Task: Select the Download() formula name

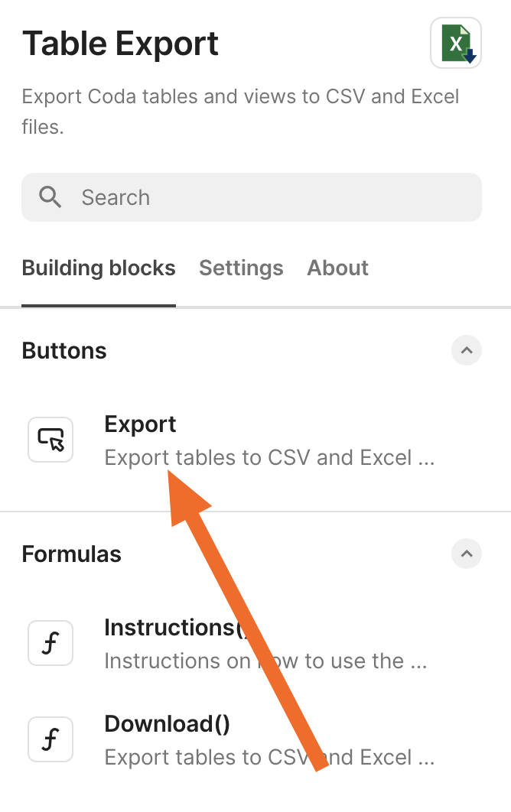Action: 167,723
